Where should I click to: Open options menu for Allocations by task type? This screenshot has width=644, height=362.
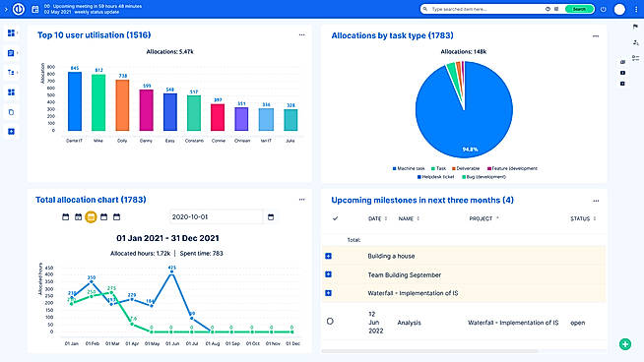(x=596, y=36)
